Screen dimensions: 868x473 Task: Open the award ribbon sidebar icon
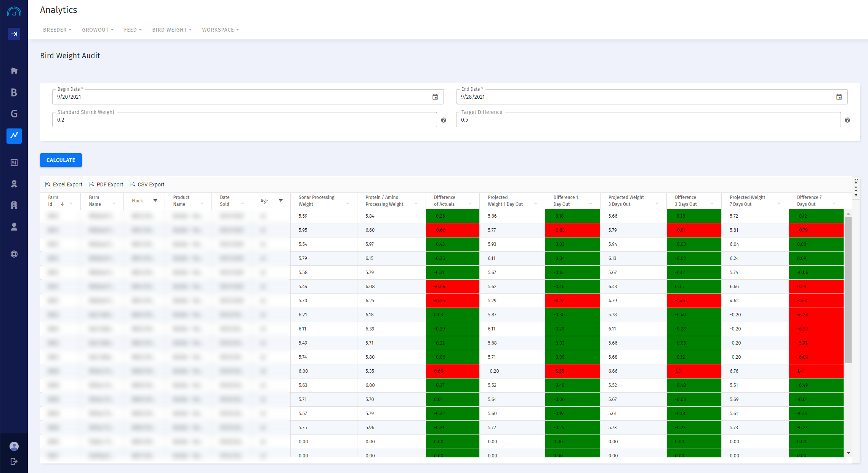point(14,184)
